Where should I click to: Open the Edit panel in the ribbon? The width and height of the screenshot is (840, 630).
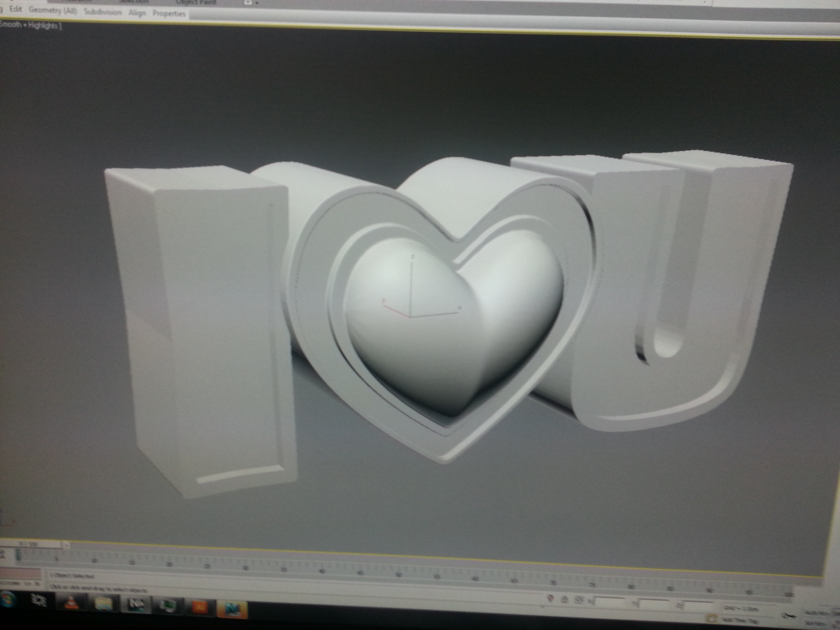(x=15, y=10)
